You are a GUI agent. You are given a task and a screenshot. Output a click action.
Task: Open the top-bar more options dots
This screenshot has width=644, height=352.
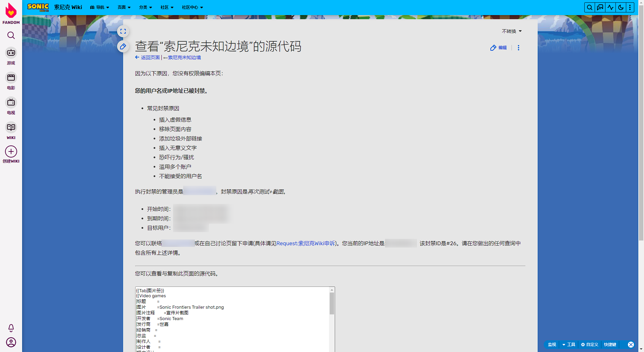click(x=630, y=7)
